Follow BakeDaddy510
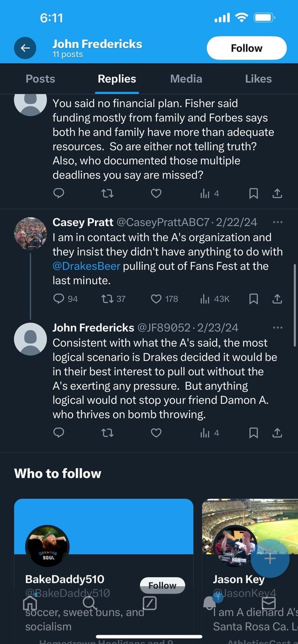 click(x=163, y=586)
